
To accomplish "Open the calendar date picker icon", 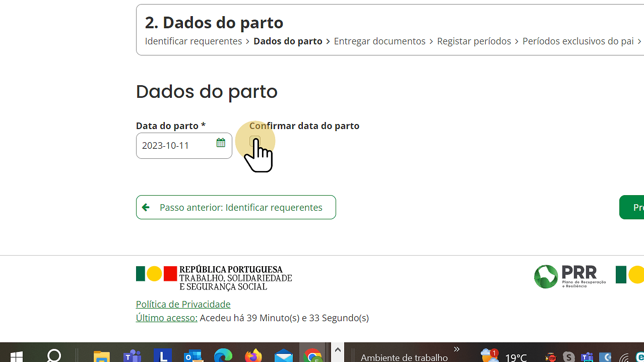I will point(220,143).
